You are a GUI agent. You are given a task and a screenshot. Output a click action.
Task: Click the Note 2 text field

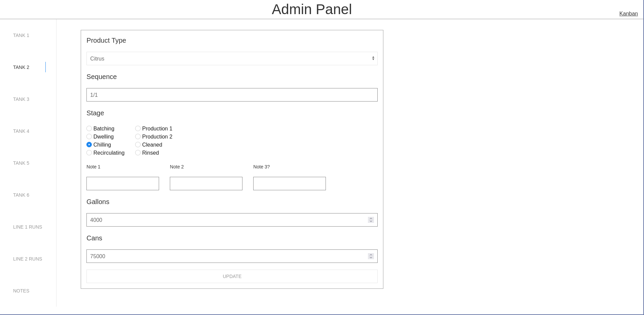click(x=206, y=184)
